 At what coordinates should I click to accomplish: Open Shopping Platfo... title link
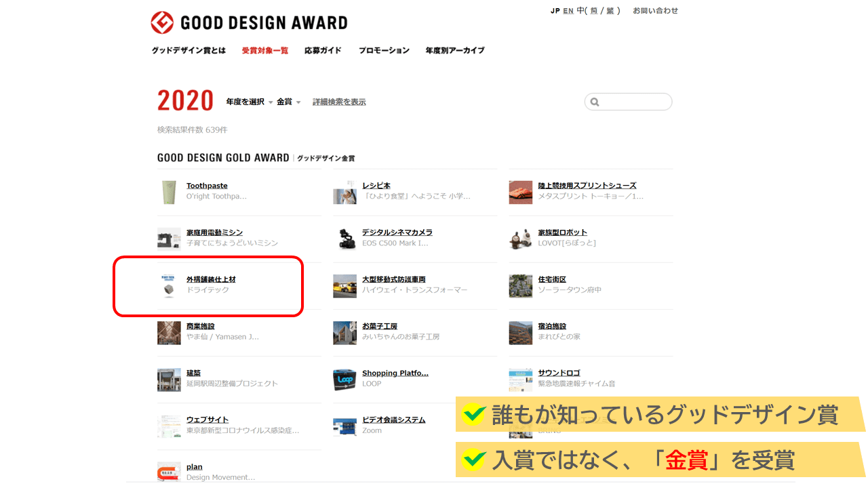pos(395,373)
